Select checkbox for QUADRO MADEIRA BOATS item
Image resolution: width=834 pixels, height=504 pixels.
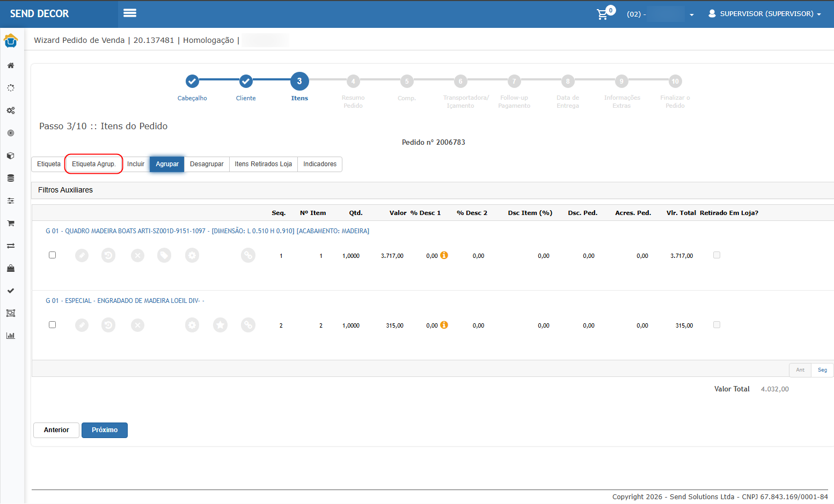pos(52,255)
